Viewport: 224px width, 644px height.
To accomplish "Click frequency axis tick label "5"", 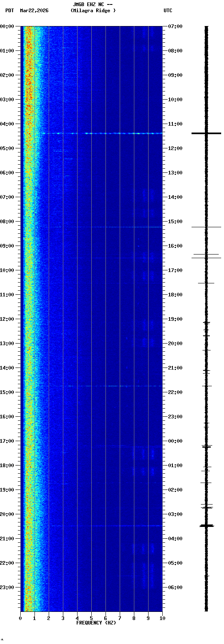I will [91, 618].
